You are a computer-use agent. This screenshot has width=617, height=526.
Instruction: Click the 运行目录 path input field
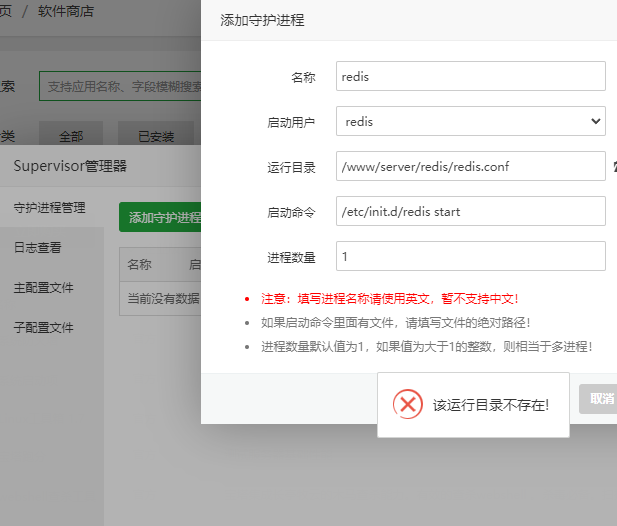470,166
